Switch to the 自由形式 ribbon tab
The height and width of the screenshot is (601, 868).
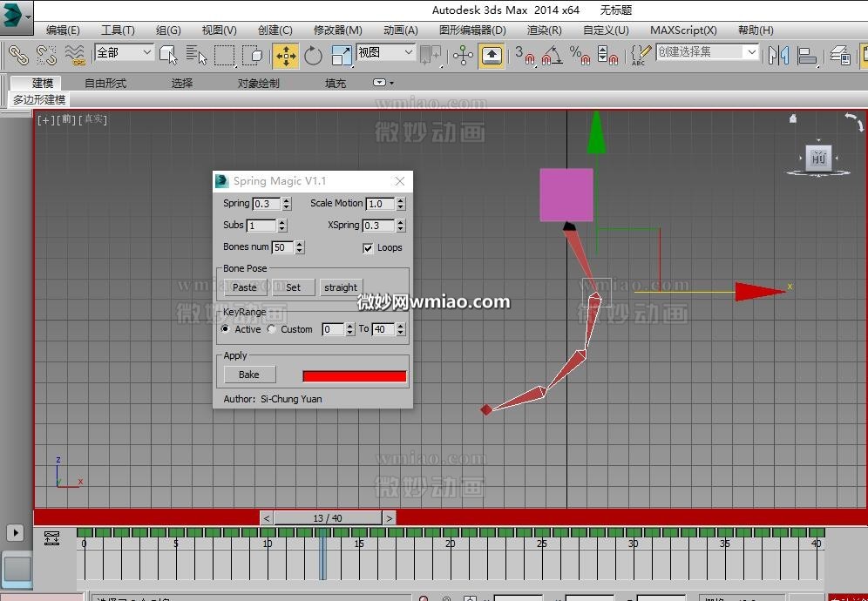(105, 82)
